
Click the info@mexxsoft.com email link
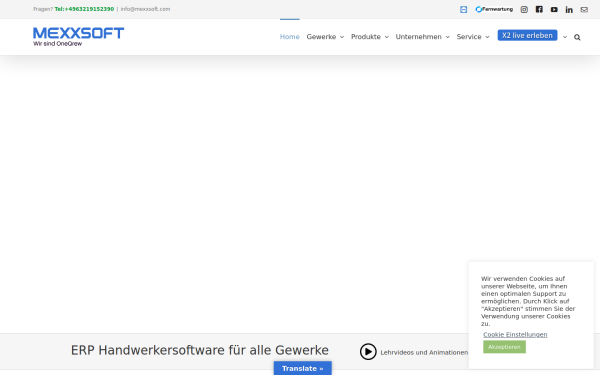(145, 9)
